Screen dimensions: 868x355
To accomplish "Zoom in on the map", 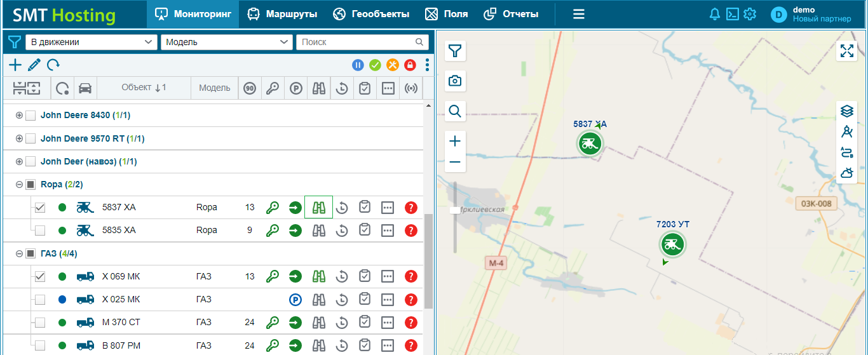I will [x=455, y=140].
